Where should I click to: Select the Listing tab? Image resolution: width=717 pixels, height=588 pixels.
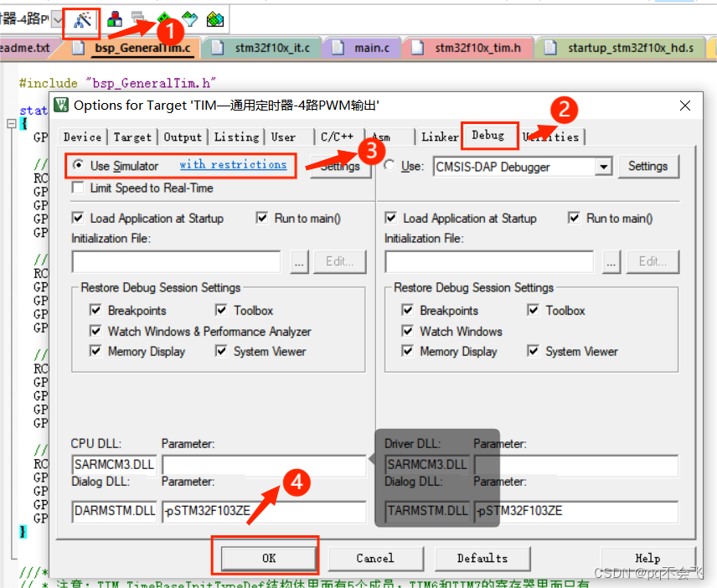(236, 137)
